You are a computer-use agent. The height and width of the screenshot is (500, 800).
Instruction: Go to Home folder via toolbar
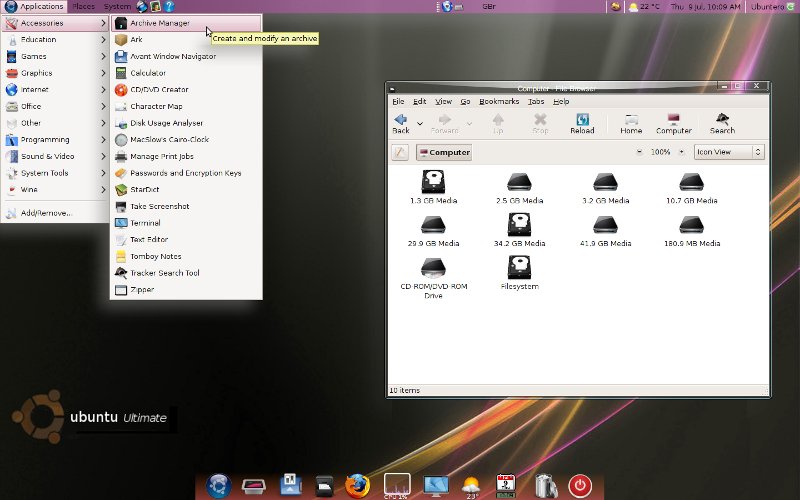[631, 124]
